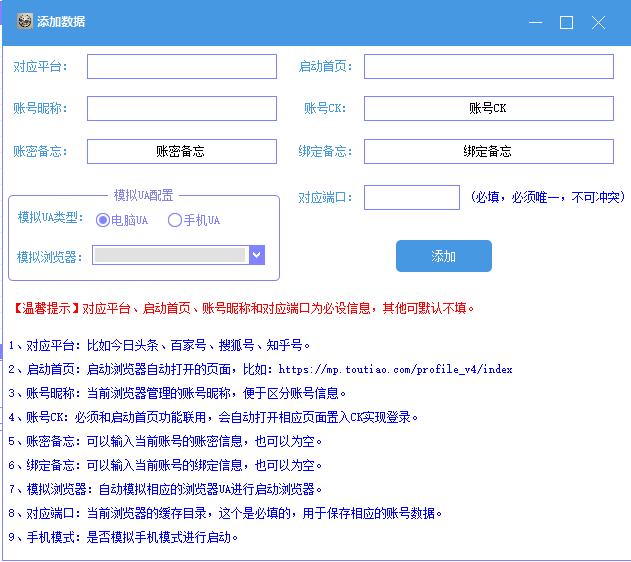Screen dimensions: 631x562
Task: Click the 模拟UA类型 label
Action: tap(50, 218)
